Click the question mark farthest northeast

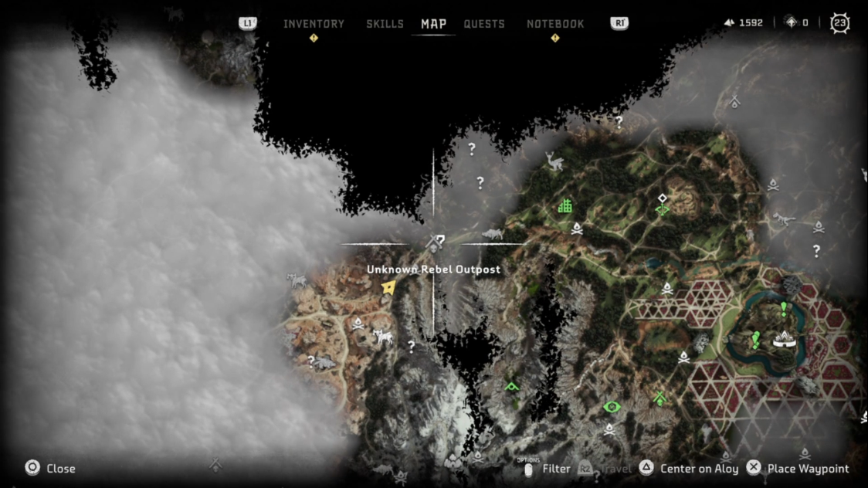(619, 122)
